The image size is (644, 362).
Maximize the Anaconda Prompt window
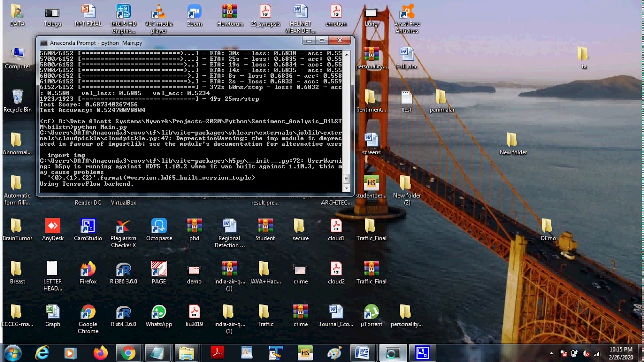tap(323, 40)
